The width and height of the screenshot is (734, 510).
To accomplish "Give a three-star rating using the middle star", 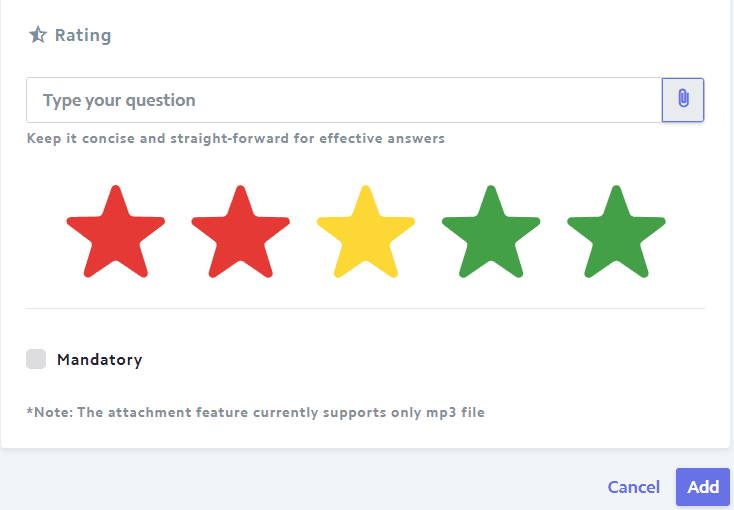I will tap(366, 231).
